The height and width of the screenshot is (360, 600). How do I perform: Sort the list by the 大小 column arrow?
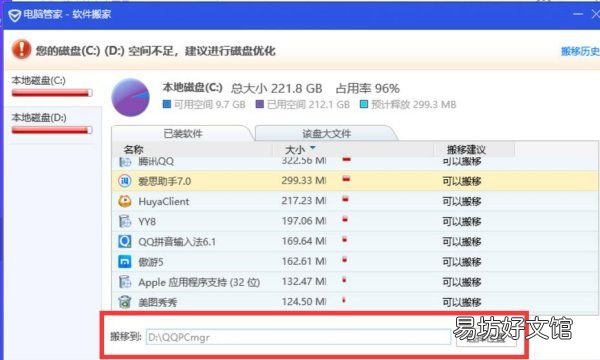(x=313, y=148)
